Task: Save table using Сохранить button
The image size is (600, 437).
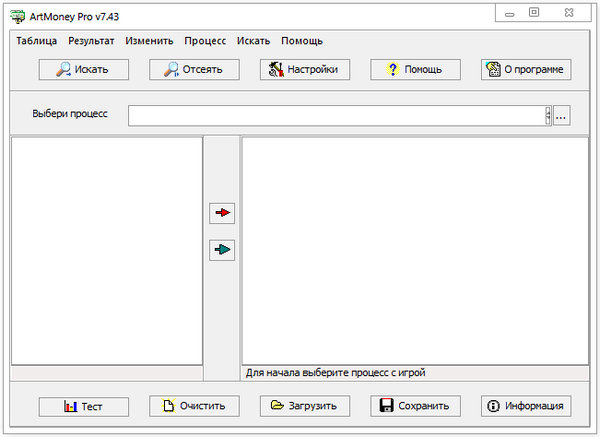Action: pyautogui.click(x=415, y=406)
